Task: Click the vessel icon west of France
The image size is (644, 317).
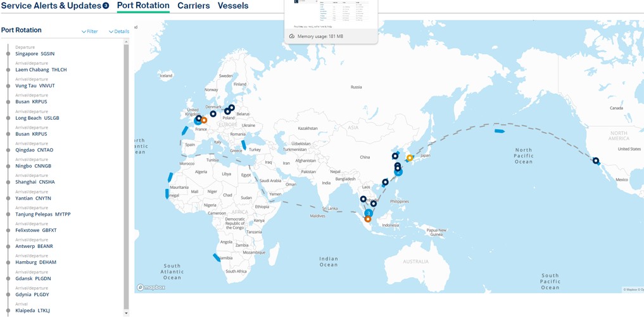Action: tap(185, 131)
